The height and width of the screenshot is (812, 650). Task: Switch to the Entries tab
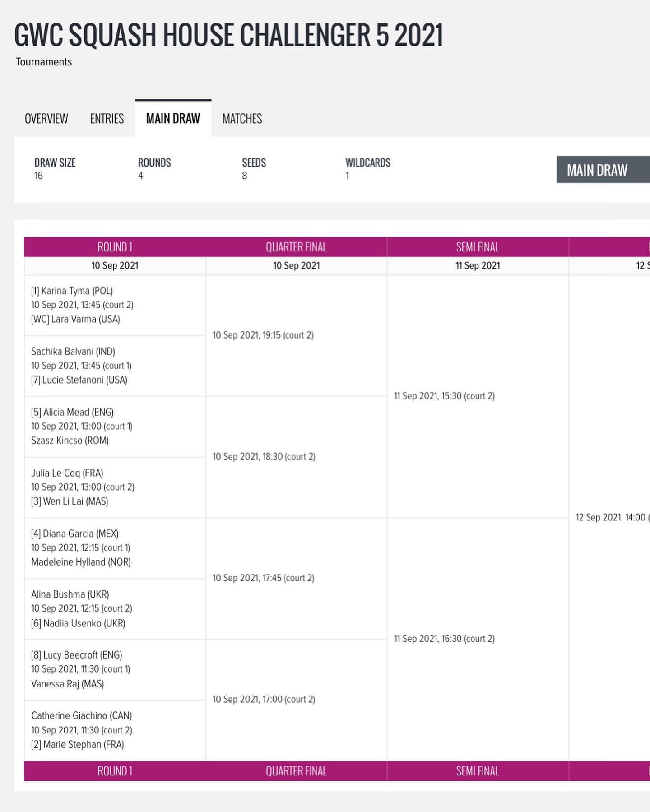[107, 118]
